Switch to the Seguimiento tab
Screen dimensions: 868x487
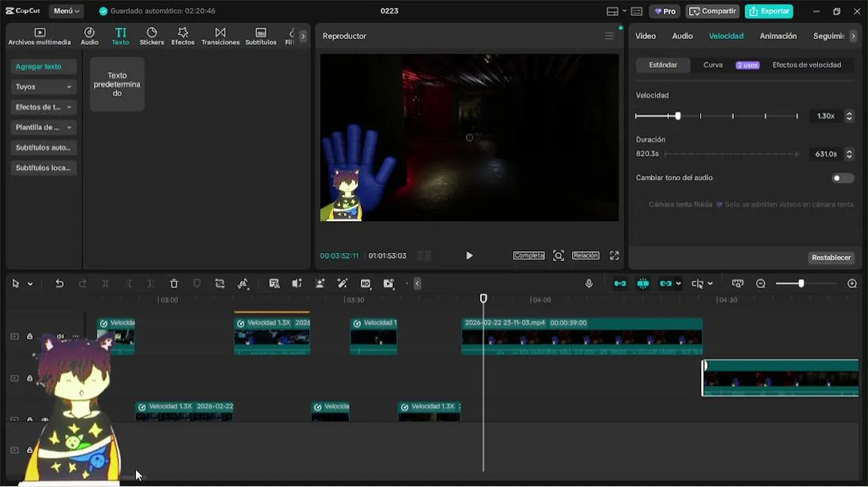(x=829, y=36)
